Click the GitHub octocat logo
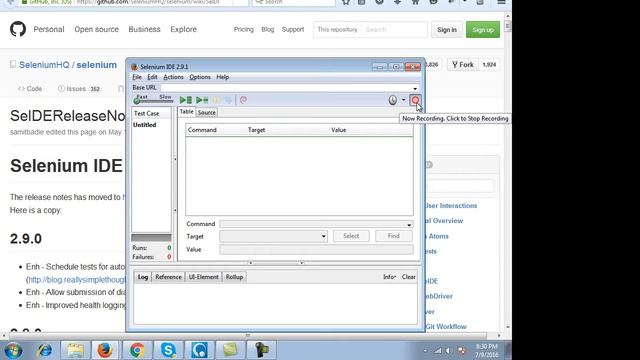The width and height of the screenshot is (640, 360). tap(18, 29)
